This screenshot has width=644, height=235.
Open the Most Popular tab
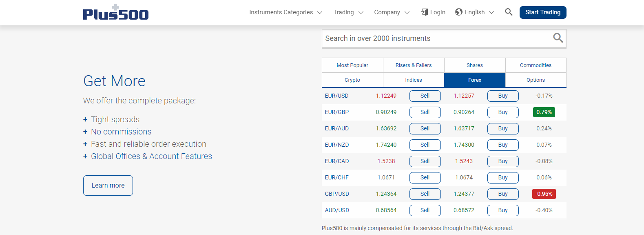coord(352,65)
